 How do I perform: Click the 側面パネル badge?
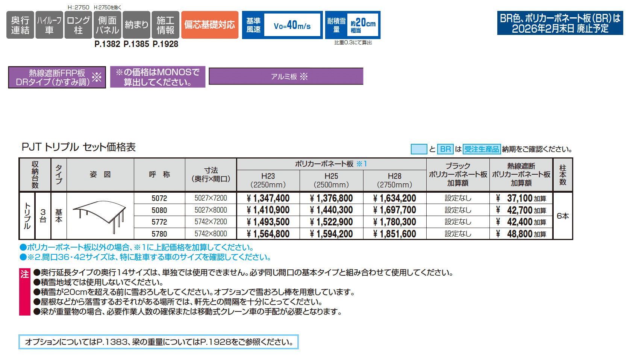(108, 25)
